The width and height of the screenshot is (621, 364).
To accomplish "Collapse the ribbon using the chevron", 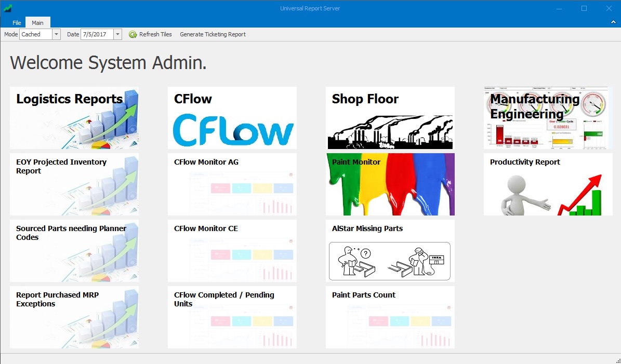I will click(613, 22).
